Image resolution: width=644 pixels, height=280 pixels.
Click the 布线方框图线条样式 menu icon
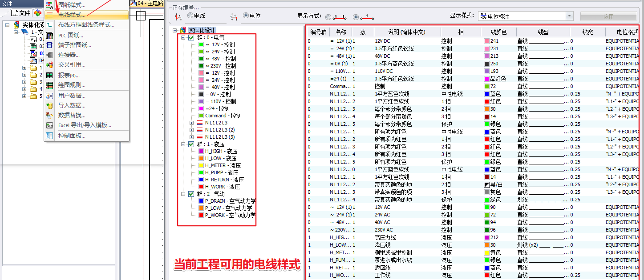tap(49, 25)
